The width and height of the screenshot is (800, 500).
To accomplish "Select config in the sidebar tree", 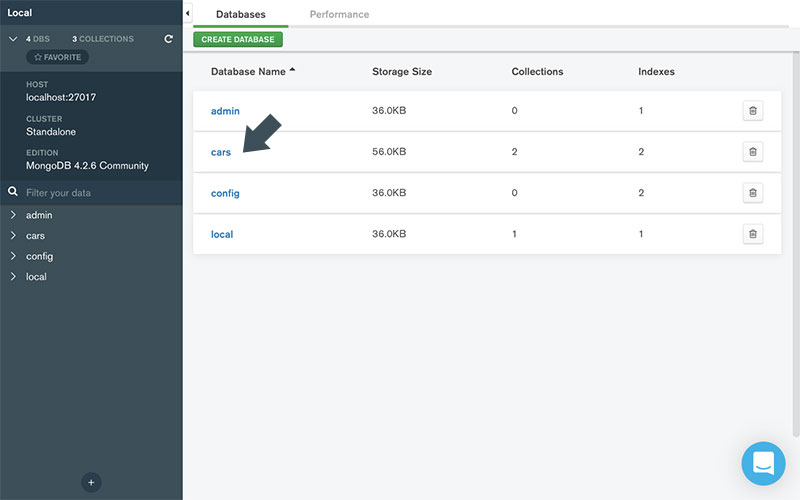I will [40, 256].
